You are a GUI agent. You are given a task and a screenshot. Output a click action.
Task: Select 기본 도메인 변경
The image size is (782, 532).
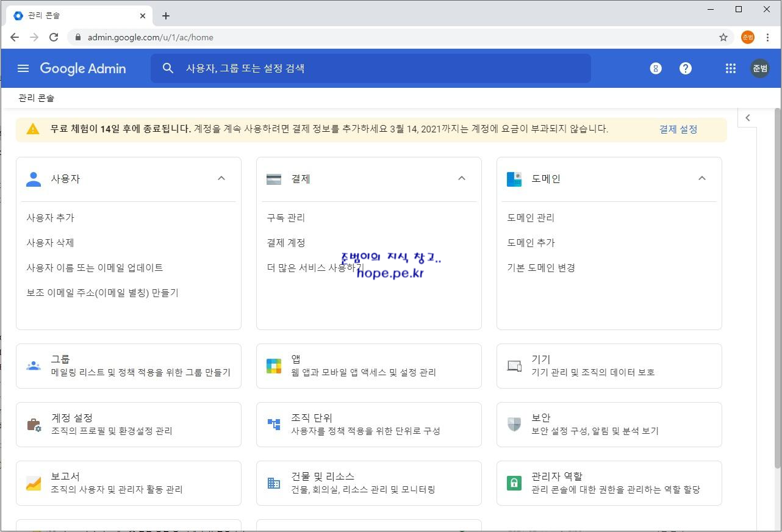click(541, 268)
